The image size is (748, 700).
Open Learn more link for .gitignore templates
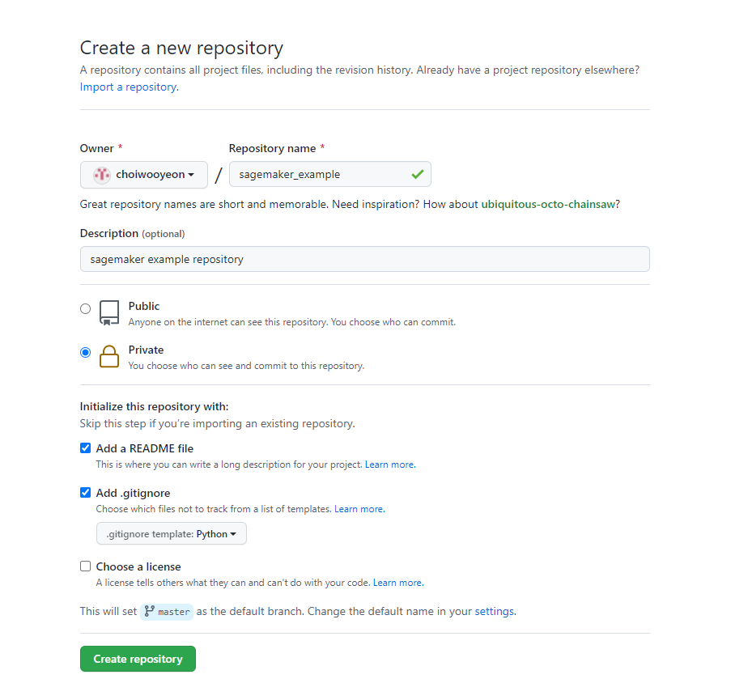point(359,509)
